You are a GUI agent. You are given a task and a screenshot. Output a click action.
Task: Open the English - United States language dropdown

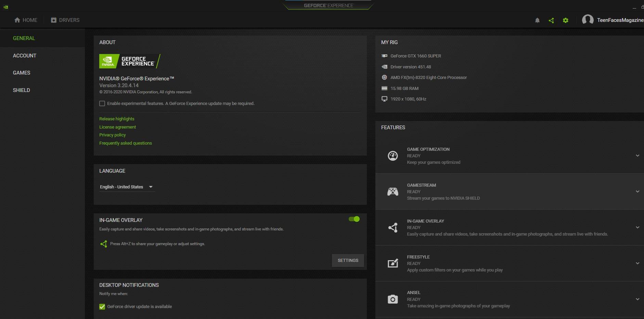[127, 187]
